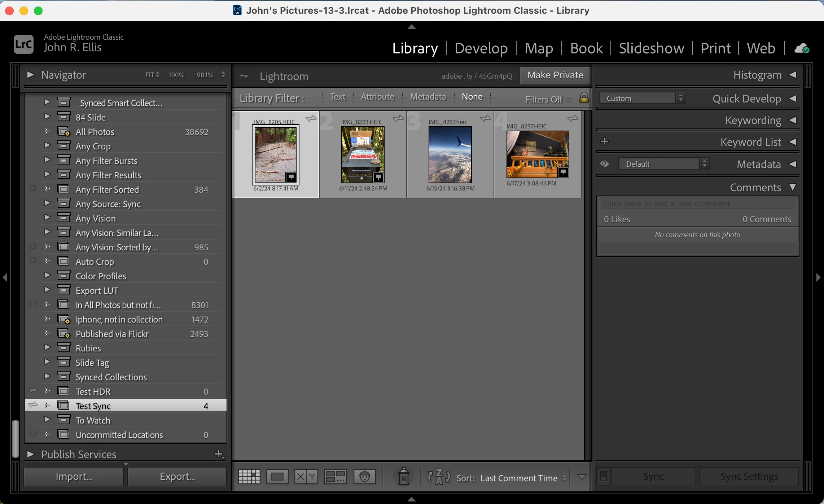Open Compare view XY icon

tap(306, 477)
